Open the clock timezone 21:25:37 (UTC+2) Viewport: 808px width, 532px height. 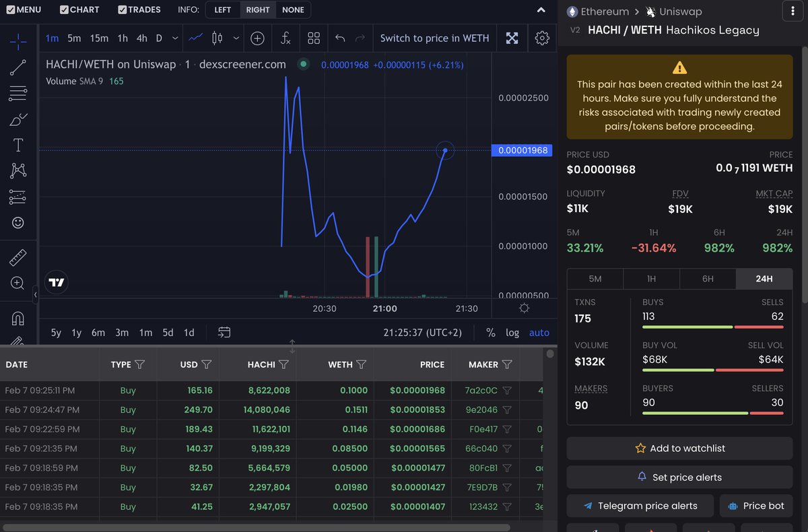pyautogui.click(x=423, y=333)
